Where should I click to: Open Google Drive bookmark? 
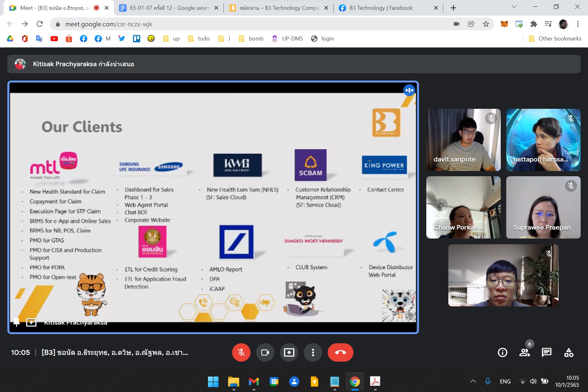(10, 39)
